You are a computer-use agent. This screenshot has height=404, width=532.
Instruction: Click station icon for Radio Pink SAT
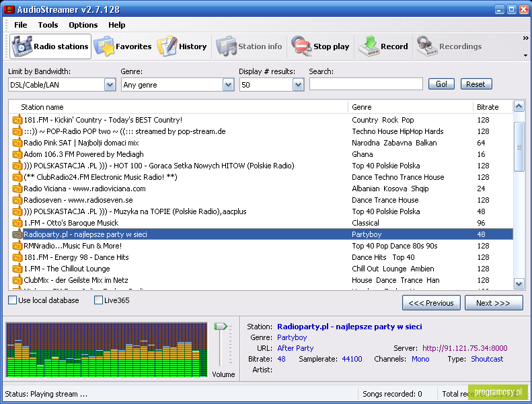17,143
